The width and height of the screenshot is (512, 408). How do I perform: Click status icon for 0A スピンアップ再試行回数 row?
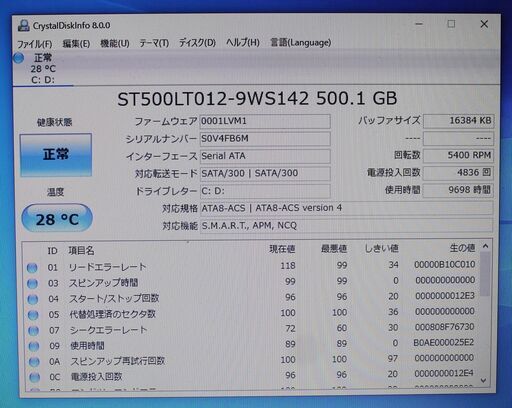pyautogui.click(x=34, y=361)
